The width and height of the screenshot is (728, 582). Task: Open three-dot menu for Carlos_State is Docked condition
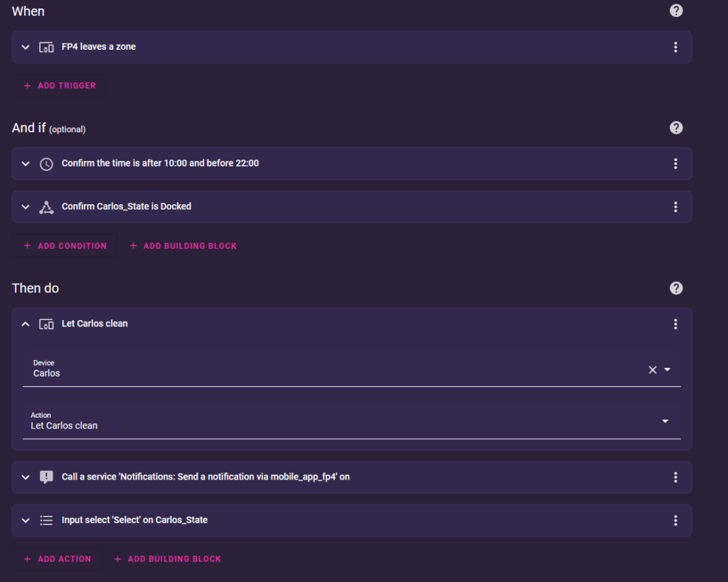click(x=675, y=207)
